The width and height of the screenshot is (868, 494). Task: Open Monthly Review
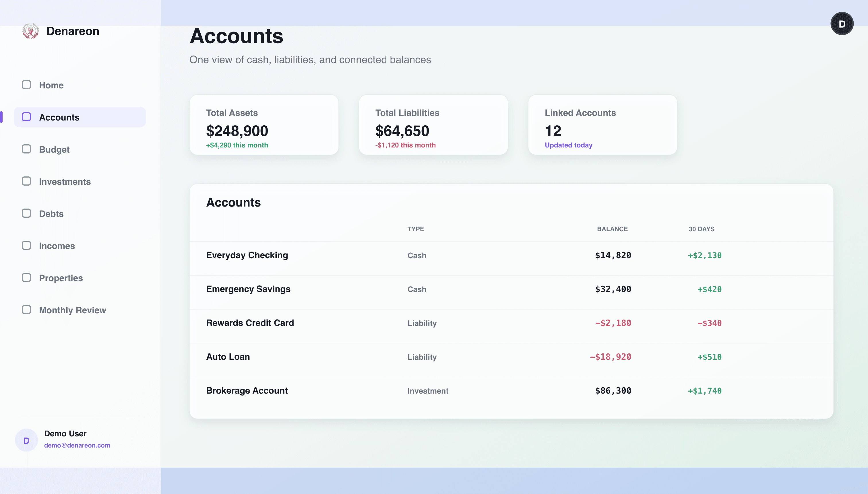(x=80, y=310)
